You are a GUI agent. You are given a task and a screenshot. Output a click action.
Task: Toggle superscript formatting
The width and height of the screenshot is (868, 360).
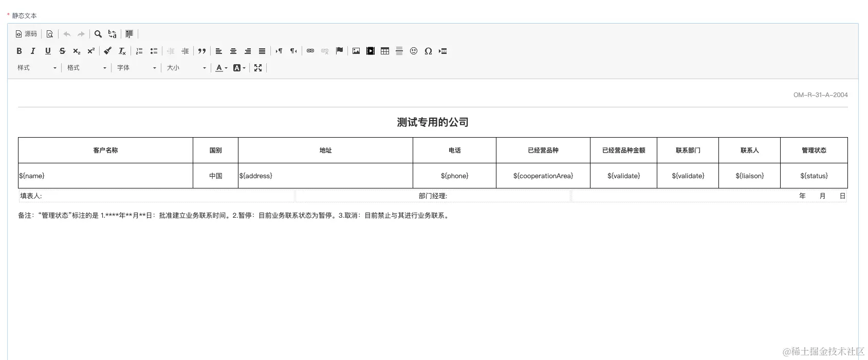[x=91, y=51]
